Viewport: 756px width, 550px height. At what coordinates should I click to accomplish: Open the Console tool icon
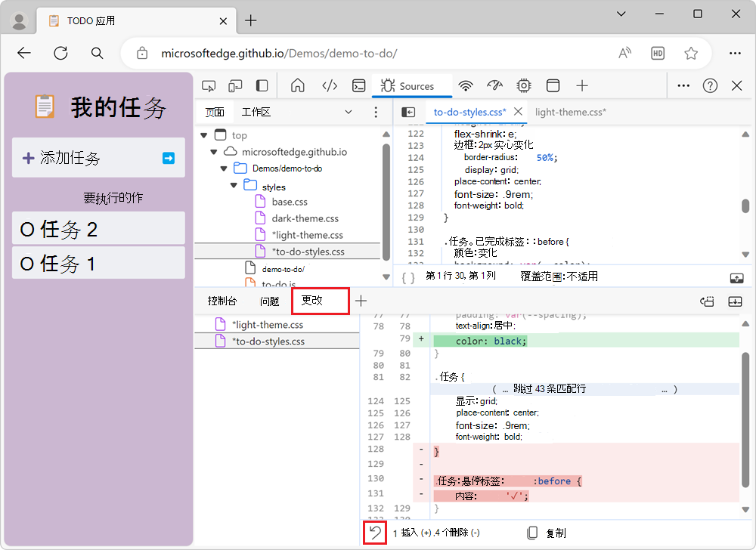(358, 86)
